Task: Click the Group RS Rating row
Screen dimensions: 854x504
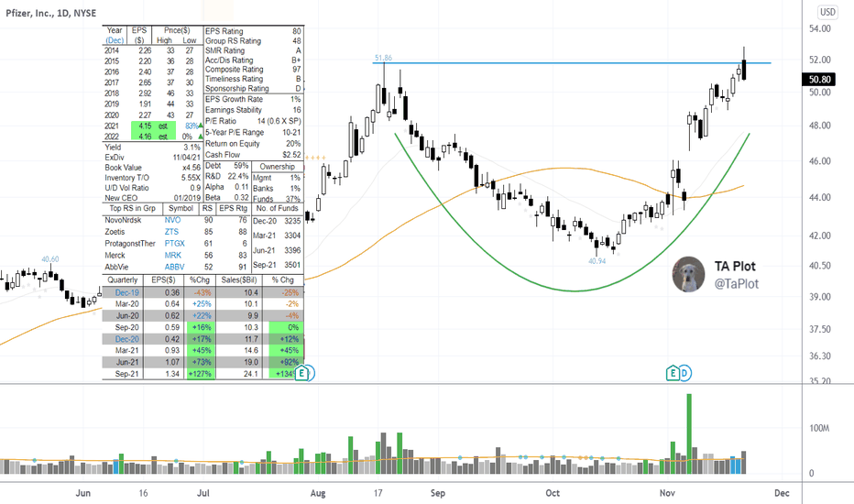Action: [x=253, y=41]
